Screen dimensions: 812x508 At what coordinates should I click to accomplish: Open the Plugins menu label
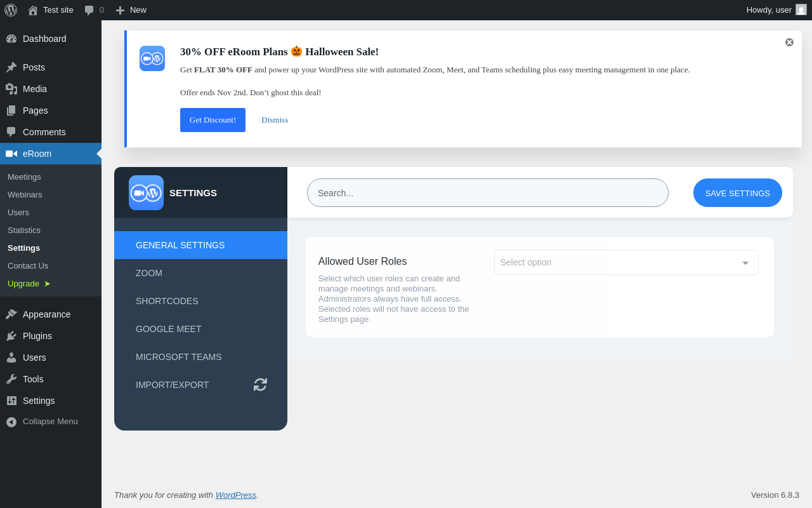click(37, 336)
